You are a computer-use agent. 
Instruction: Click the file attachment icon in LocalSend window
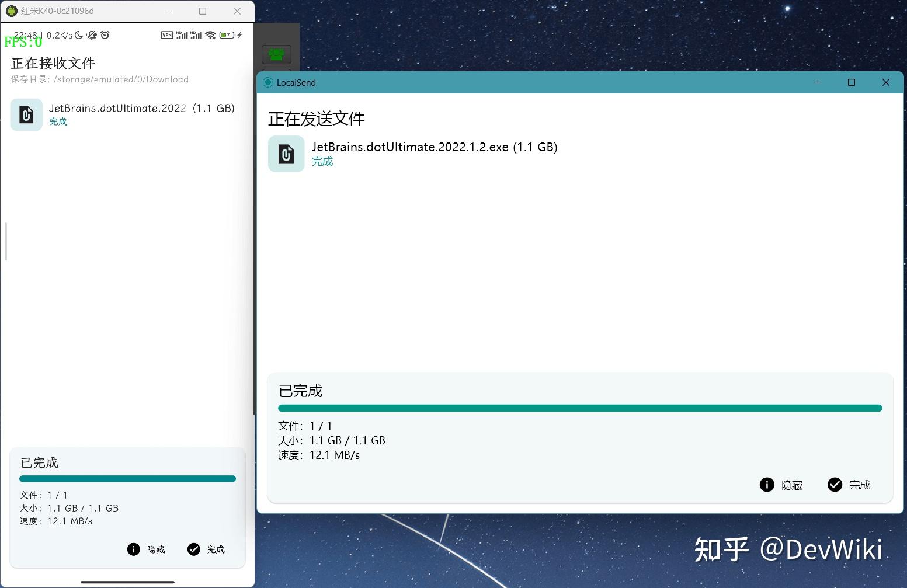(x=286, y=154)
